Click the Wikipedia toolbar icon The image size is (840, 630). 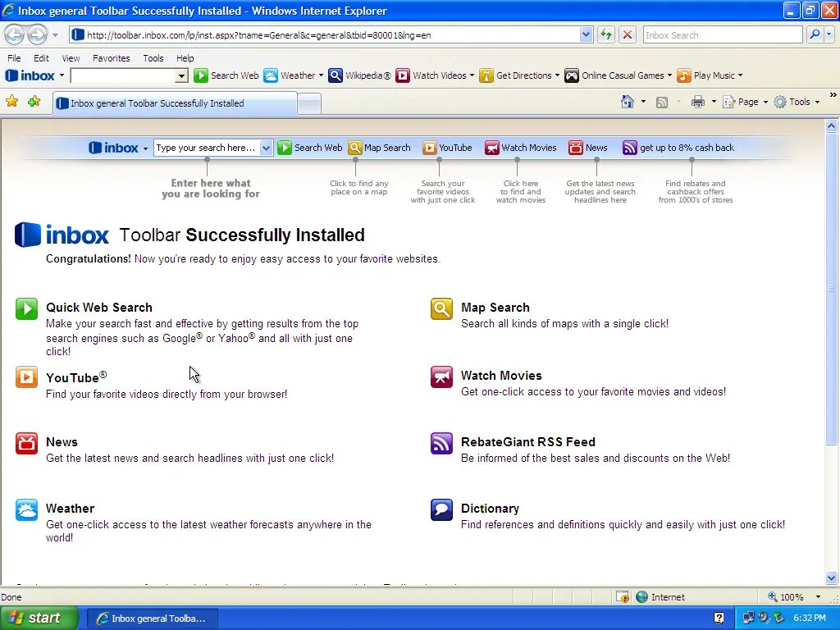336,75
